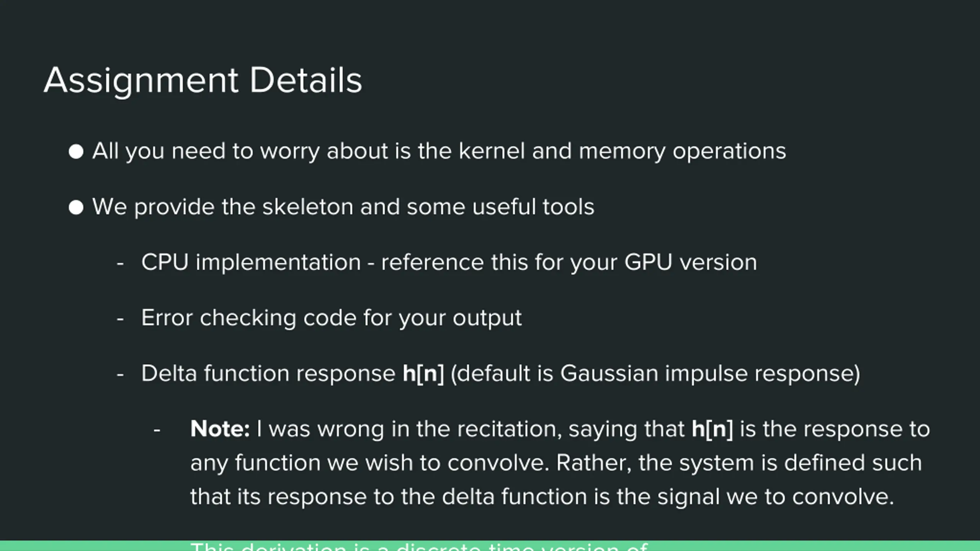The image size is (980, 551).
Task: Click the words "GPU version"
Action: point(691,263)
